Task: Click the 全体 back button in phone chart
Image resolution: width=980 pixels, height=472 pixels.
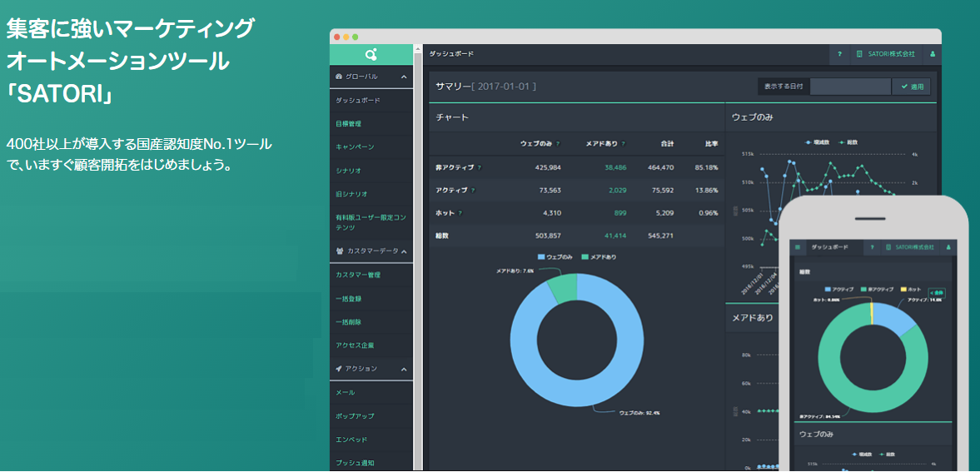Action: pyautogui.click(x=937, y=292)
